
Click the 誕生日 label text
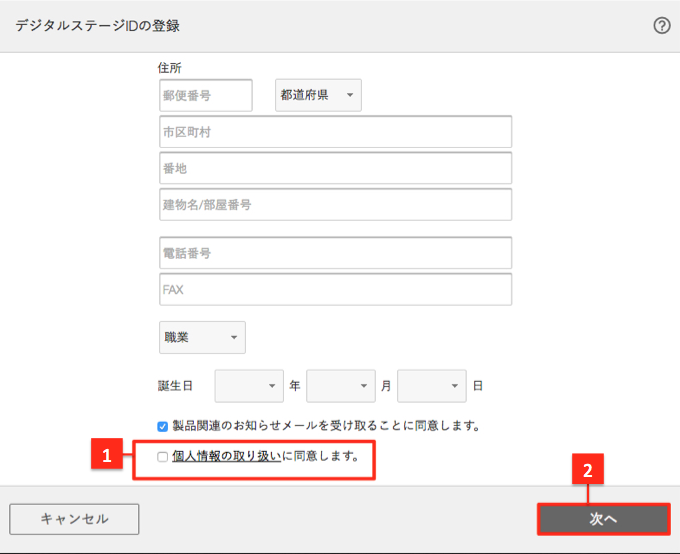point(175,386)
